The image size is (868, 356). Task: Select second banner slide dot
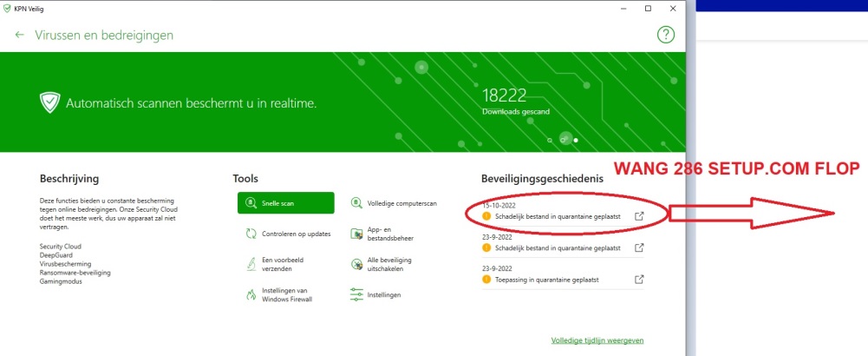tap(563, 141)
